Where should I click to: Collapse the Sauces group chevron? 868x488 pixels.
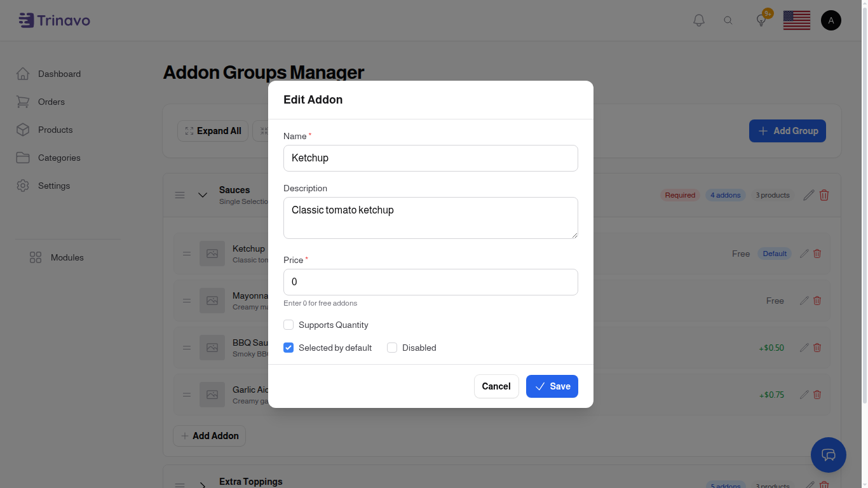(203, 195)
